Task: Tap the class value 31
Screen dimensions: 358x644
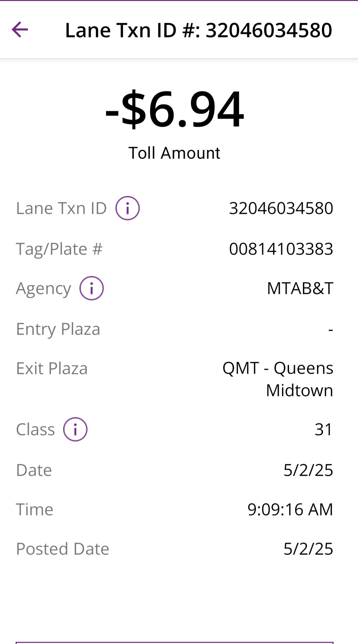Action: point(323,430)
